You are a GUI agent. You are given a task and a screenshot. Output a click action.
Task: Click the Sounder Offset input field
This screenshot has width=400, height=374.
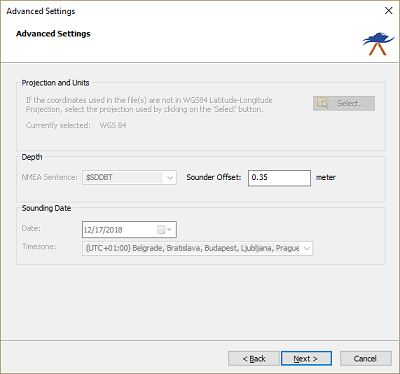point(279,178)
